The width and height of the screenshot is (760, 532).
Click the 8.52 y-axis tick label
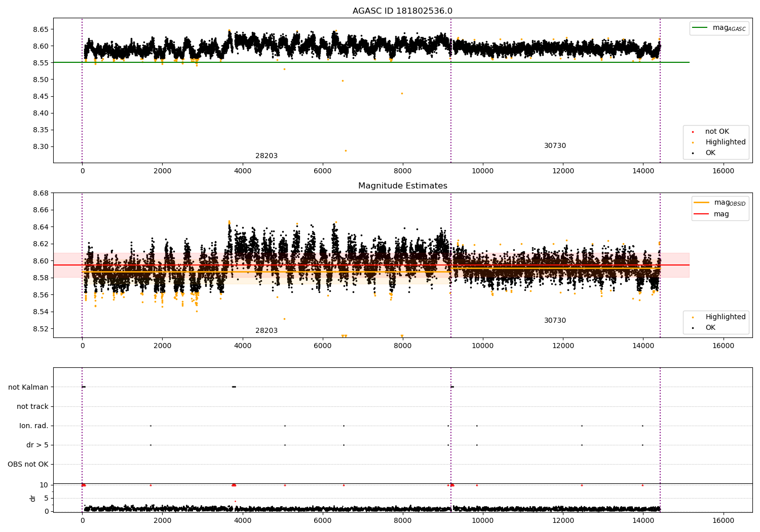[x=41, y=329]
